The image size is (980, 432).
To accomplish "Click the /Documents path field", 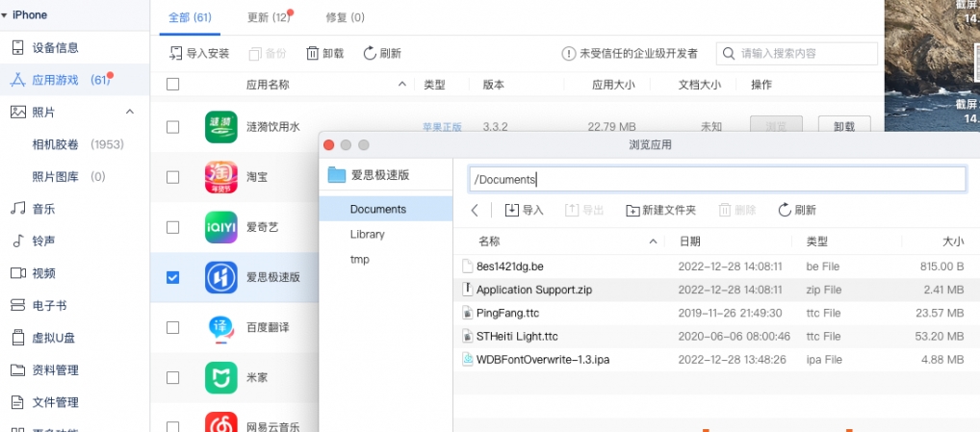I will pos(717,179).
